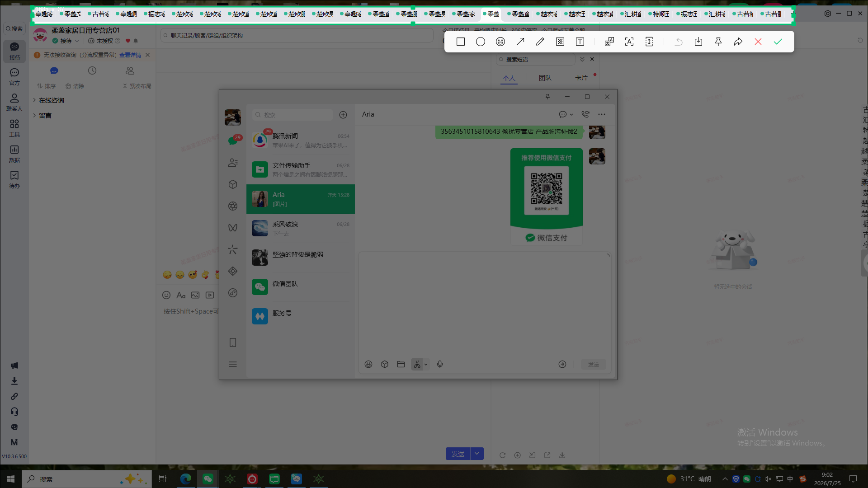Image resolution: width=868 pixels, height=488 pixels.
Task: Open the three-dots more menu in Aria chat
Action: (602, 114)
